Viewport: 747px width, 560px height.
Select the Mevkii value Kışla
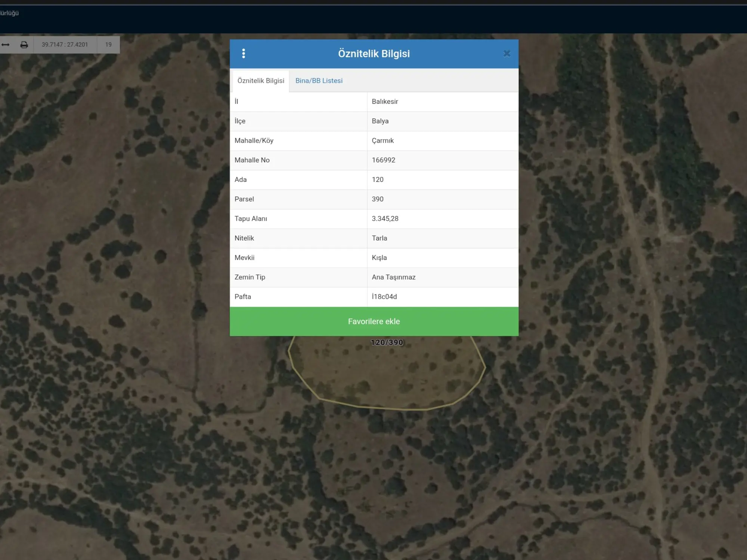379,257
